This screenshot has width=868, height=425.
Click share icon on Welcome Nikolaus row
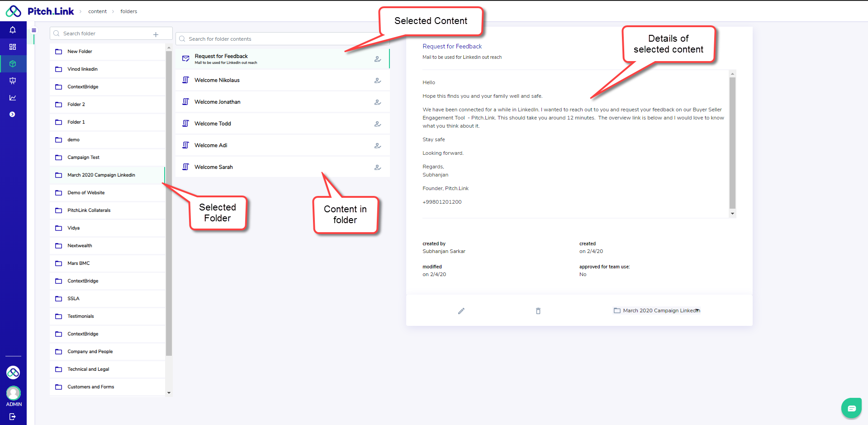click(x=378, y=81)
